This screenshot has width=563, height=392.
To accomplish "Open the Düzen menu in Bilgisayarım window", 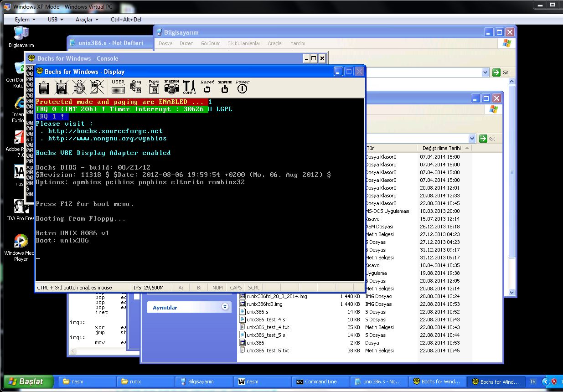I will click(x=186, y=43).
